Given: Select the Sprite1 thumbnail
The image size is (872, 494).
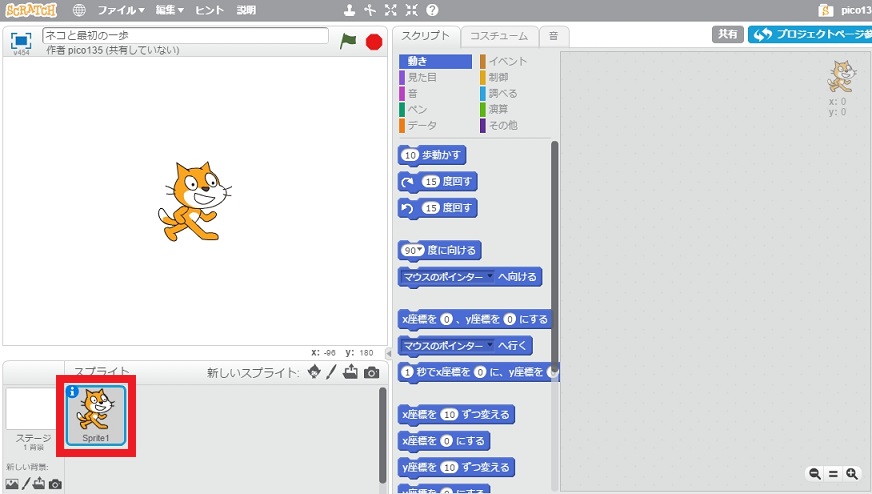Looking at the screenshot, I should coord(96,416).
